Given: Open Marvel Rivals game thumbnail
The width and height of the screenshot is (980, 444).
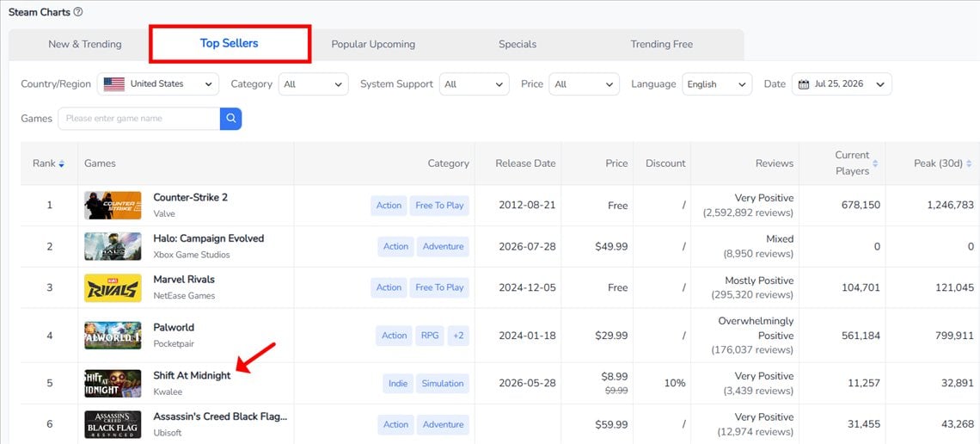Looking at the screenshot, I should click(x=113, y=287).
